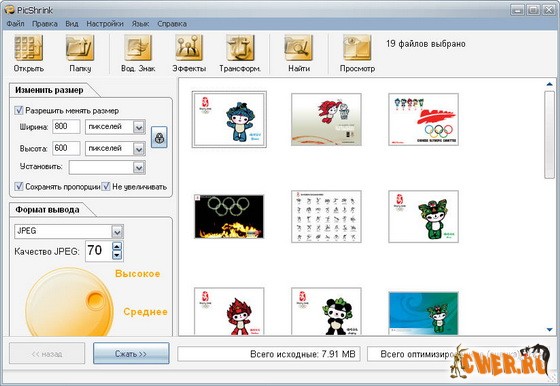Toggle Сохранять пропорции checkbox
Viewport: 560px width, 386px height.
point(19,186)
